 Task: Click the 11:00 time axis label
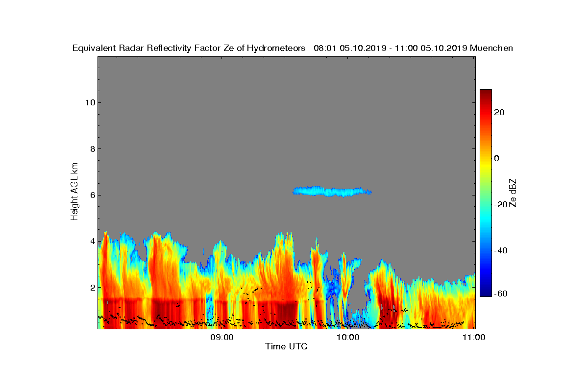tap(474, 338)
